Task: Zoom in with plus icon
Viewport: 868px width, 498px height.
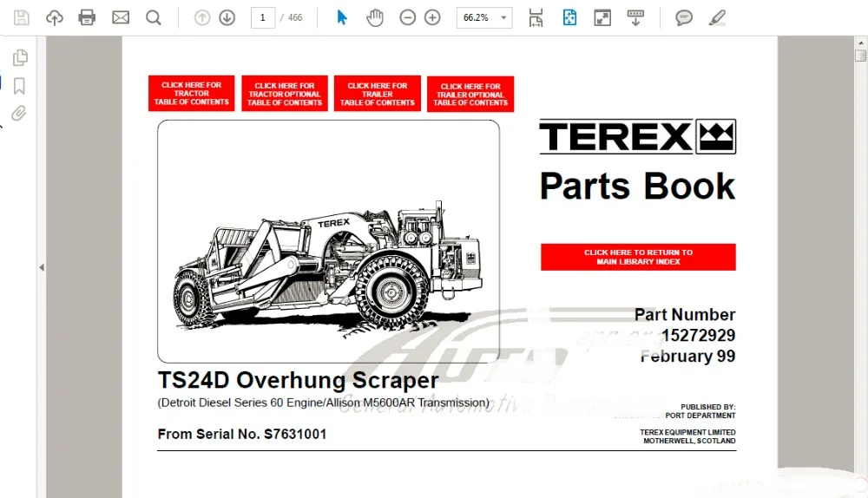Action: (x=432, y=17)
